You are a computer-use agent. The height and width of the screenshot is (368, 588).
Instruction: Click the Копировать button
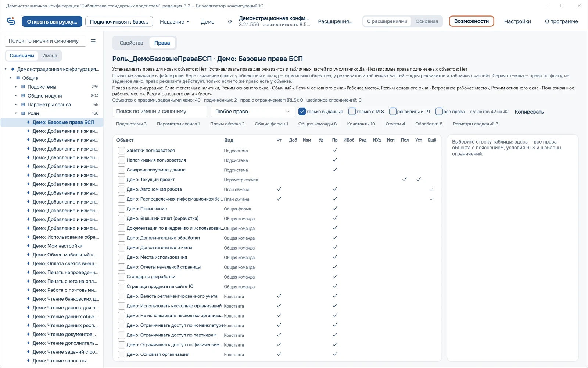[x=529, y=112]
